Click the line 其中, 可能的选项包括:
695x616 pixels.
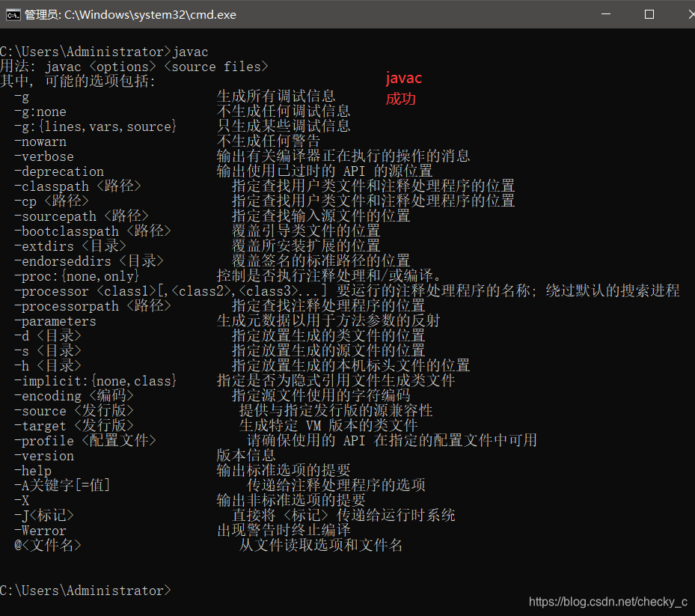(x=78, y=82)
